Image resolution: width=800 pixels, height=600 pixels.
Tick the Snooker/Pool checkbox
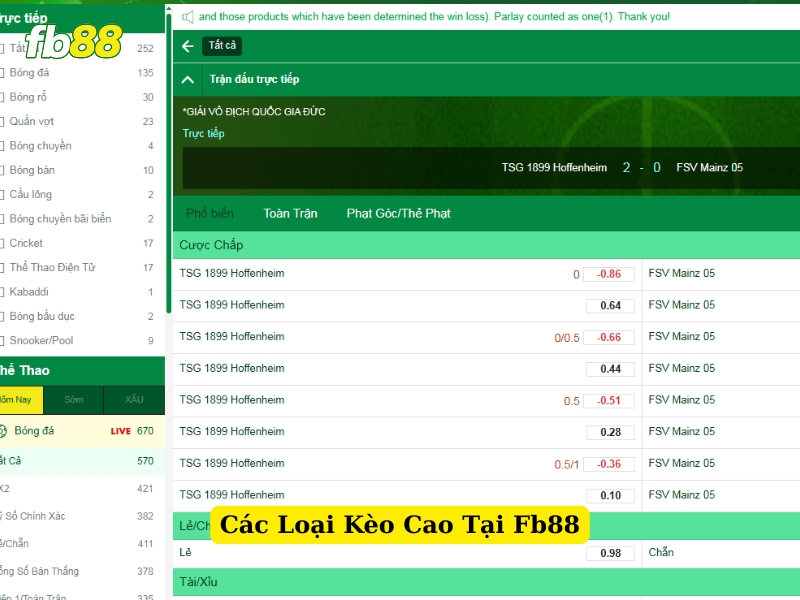pyautogui.click(x=2, y=340)
